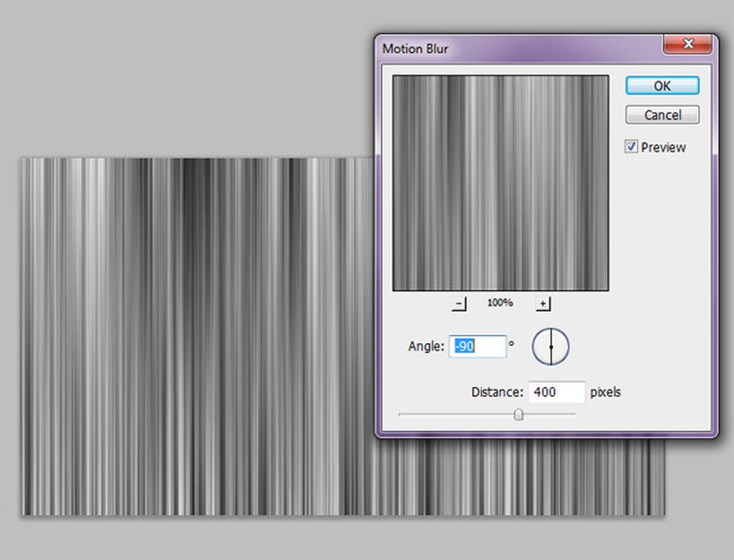Click the angle direction dial
734x560 pixels.
(x=550, y=347)
